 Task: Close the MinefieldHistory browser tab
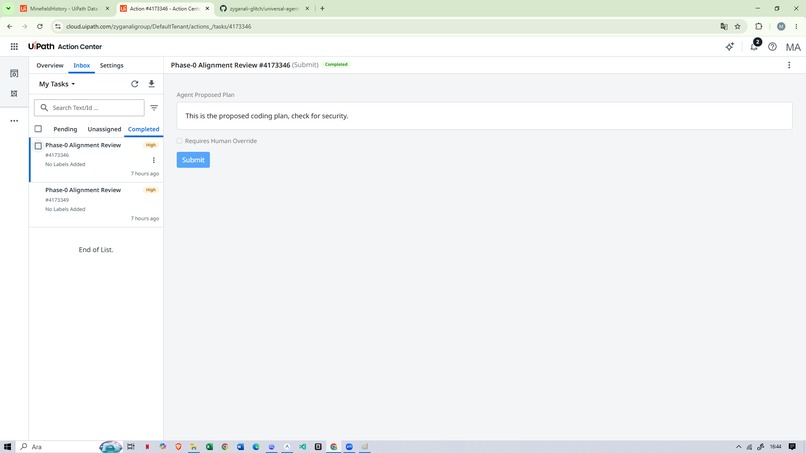pyautogui.click(x=107, y=9)
